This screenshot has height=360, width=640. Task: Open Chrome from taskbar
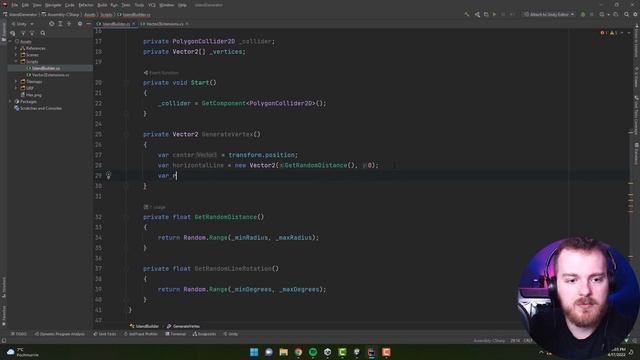point(298,352)
